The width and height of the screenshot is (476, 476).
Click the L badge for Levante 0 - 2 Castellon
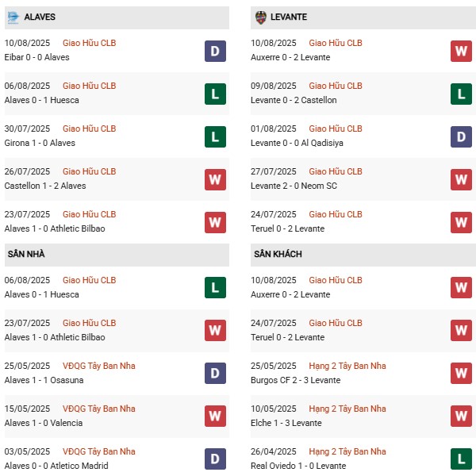(461, 94)
